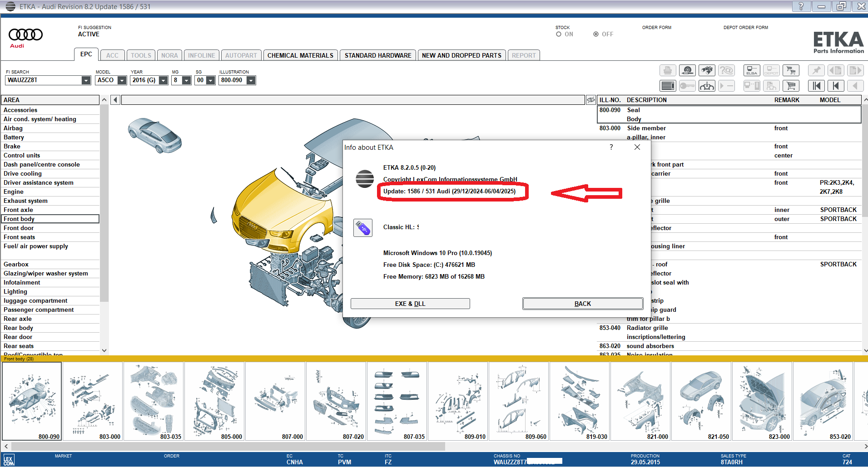Open the single shopping cart icon

[x=791, y=86]
